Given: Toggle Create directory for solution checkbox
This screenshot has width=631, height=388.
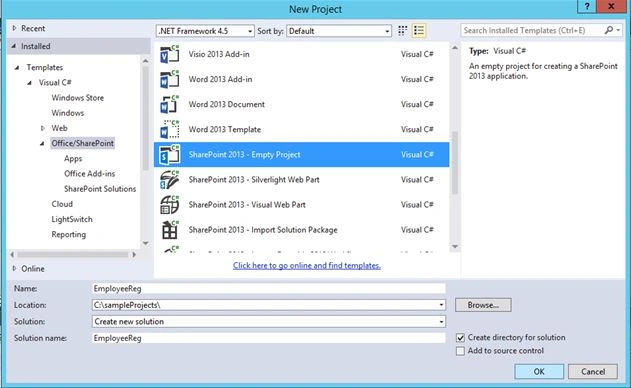Looking at the screenshot, I should point(460,338).
